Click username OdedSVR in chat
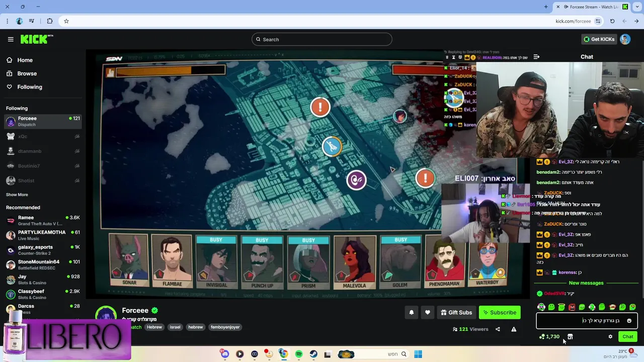The image size is (644, 362). 554,294
